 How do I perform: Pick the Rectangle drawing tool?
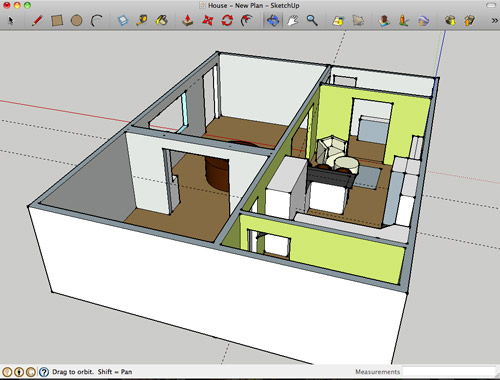coord(57,21)
